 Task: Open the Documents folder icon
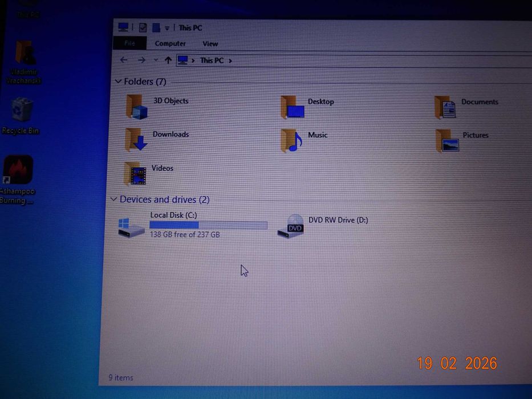coord(445,108)
